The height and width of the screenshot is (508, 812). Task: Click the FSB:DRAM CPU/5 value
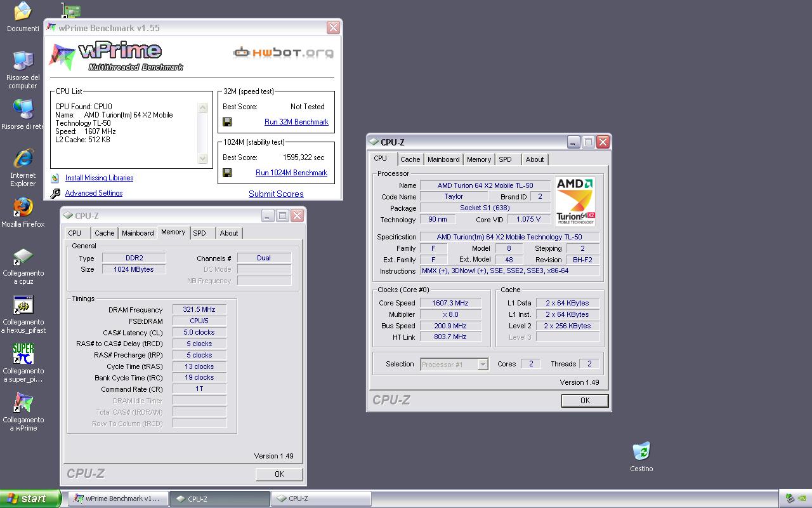pos(199,321)
